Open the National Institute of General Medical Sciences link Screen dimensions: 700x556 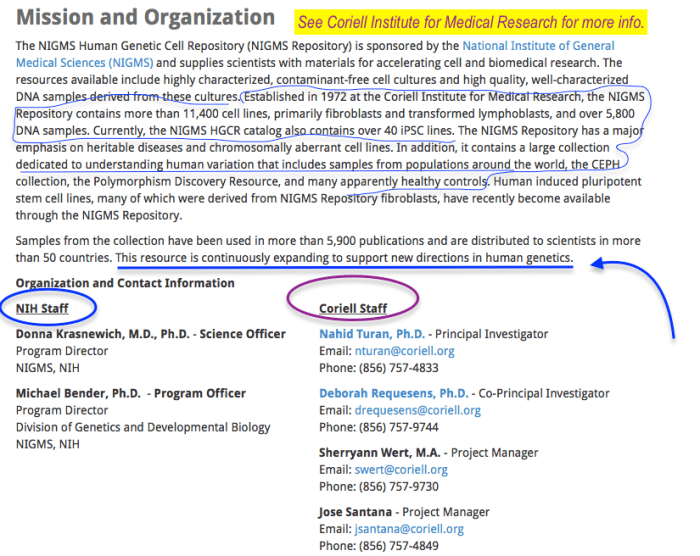pyautogui.click(x=538, y=46)
